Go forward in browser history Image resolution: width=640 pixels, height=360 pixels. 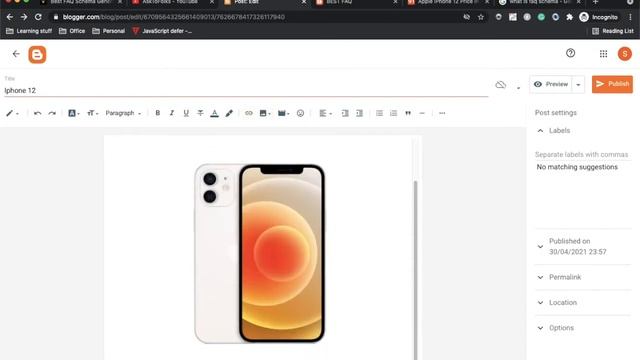click(24, 17)
